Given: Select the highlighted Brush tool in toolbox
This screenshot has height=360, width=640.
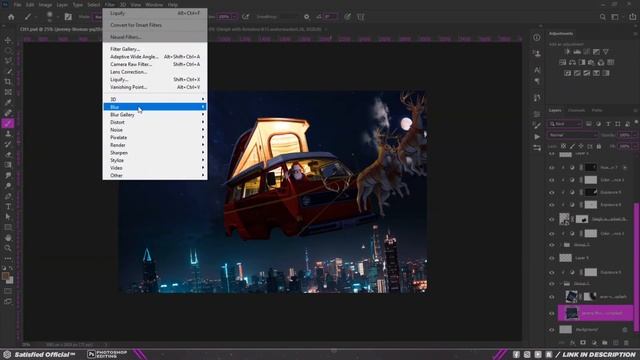Looking at the screenshot, I should point(8,123).
